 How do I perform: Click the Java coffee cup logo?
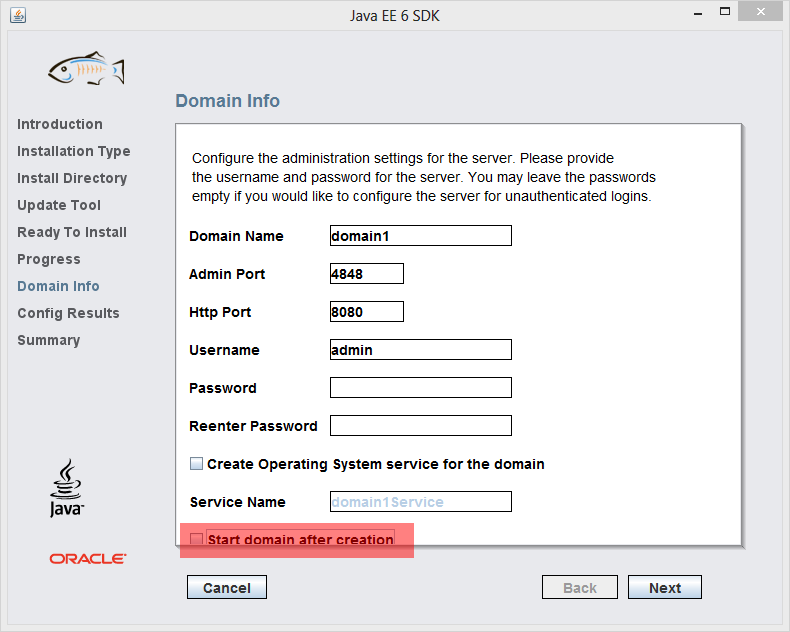pos(67,487)
